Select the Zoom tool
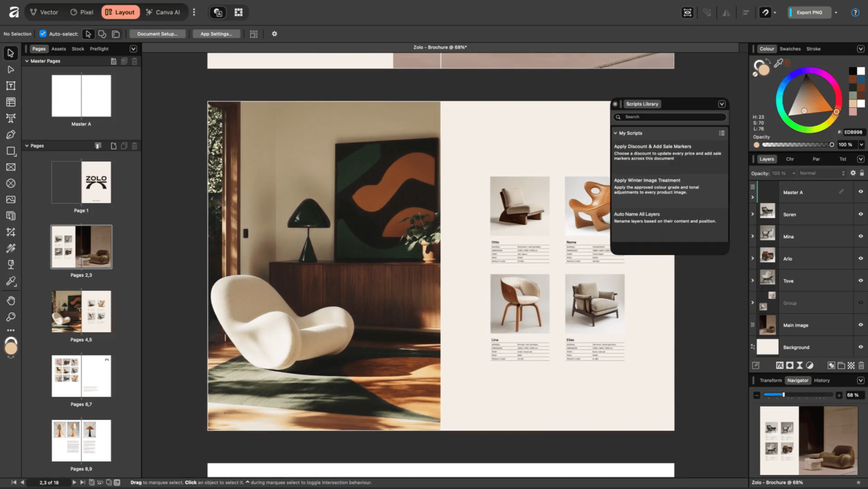This screenshot has height=489, width=868. coord(10,317)
